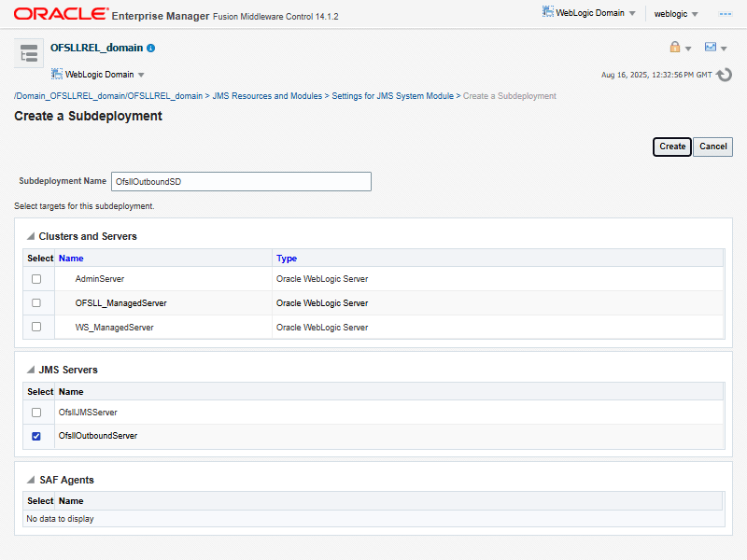Collapse the SAF Agents section
747x560 pixels.
point(31,480)
